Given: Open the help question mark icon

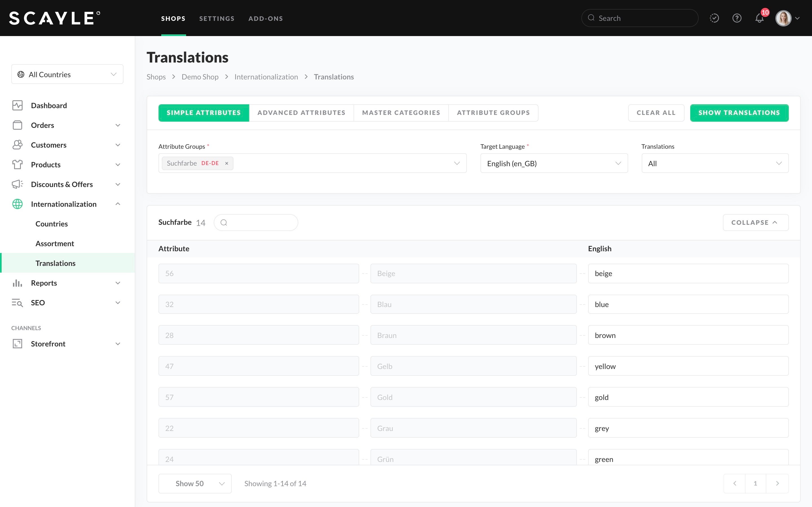Looking at the screenshot, I should [736, 18].
